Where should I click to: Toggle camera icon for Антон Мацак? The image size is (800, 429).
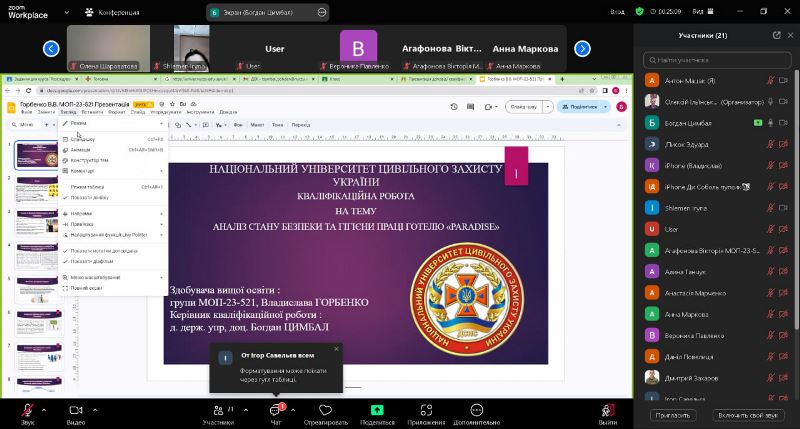(784, 81)
